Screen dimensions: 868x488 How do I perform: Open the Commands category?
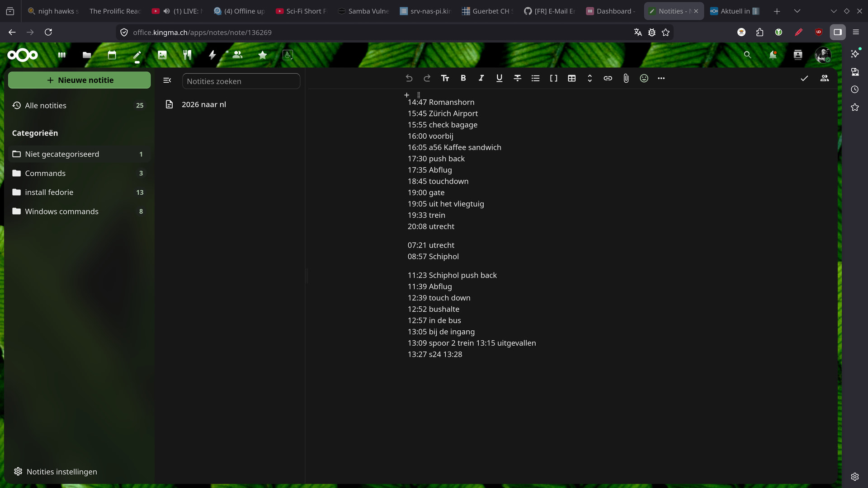[x=45, y=173]
